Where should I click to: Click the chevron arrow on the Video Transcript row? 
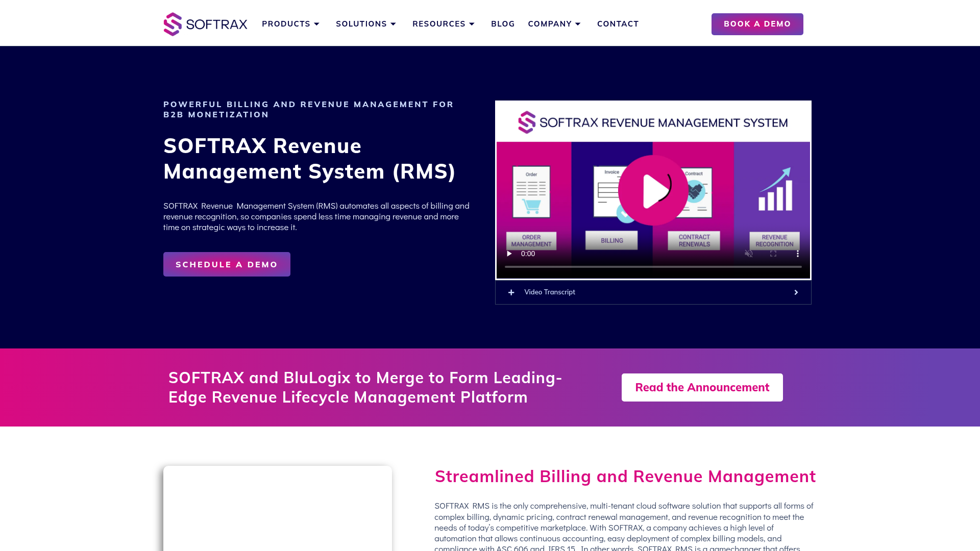(x=796, y=292)
